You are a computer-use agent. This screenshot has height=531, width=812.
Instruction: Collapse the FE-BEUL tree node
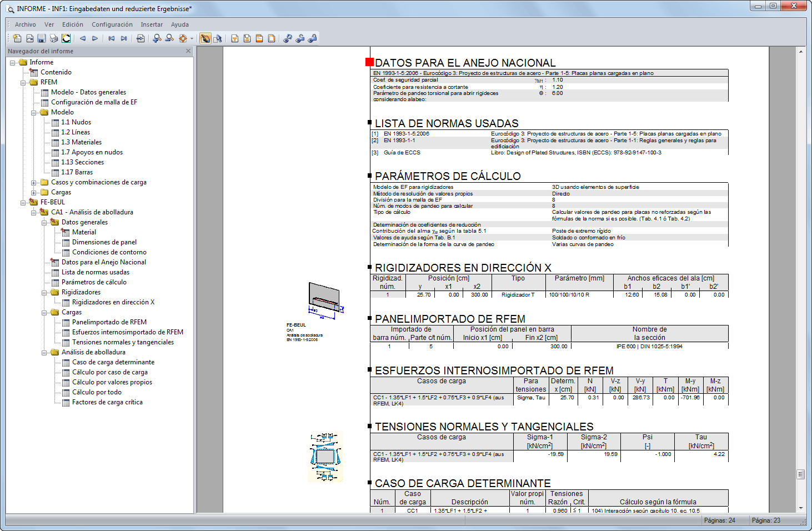coord(23,203)
